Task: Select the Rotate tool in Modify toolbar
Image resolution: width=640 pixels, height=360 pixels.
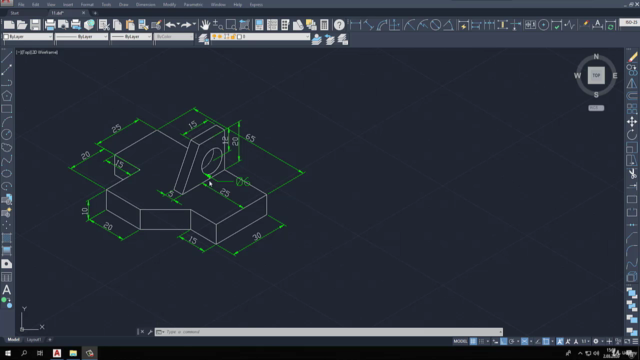Action: 632,135
